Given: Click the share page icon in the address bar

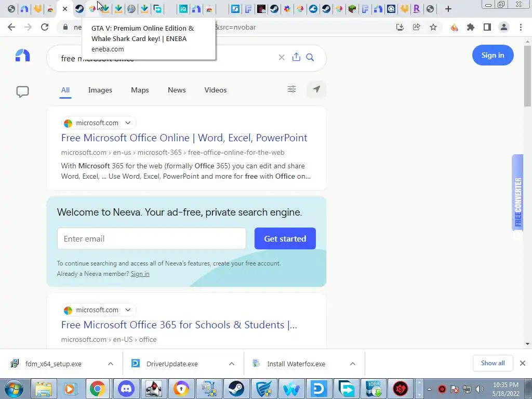Looking at the screenshot, I should (x=417, y=27).
